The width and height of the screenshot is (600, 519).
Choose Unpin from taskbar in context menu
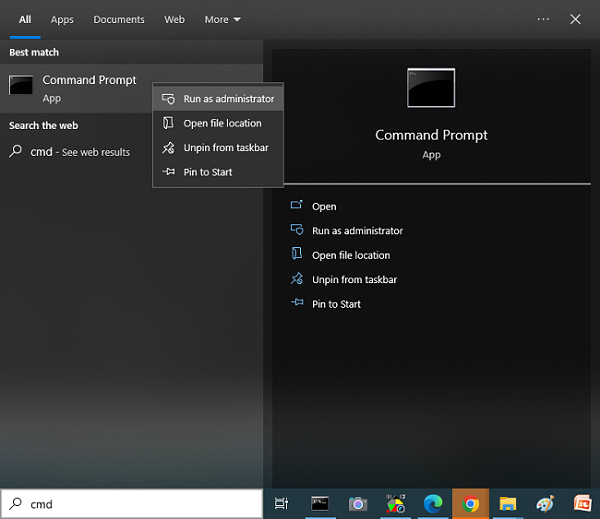[225, 148]
